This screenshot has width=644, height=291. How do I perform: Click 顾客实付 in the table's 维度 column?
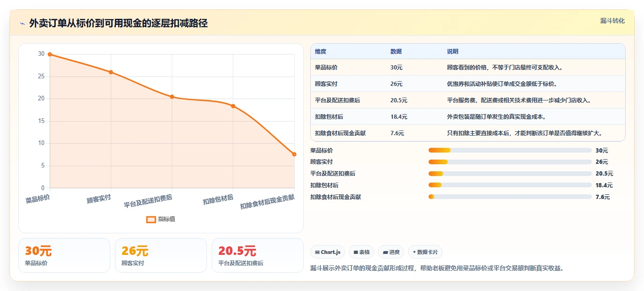[326, 84]
